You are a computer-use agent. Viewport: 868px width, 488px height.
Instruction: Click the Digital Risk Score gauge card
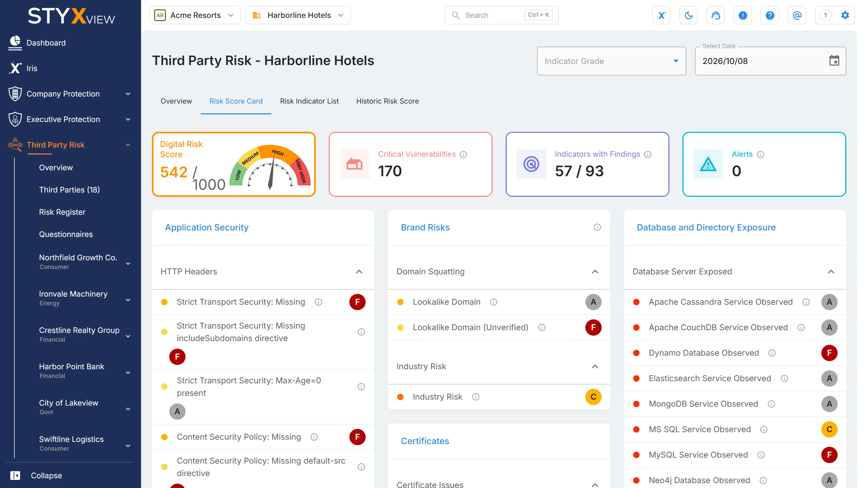[234, 164]
